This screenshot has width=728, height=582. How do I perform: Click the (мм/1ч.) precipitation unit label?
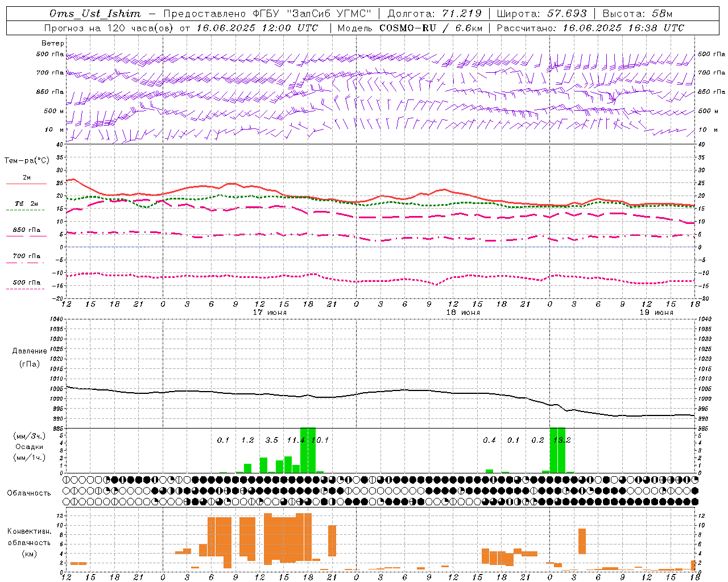[29, 457]
